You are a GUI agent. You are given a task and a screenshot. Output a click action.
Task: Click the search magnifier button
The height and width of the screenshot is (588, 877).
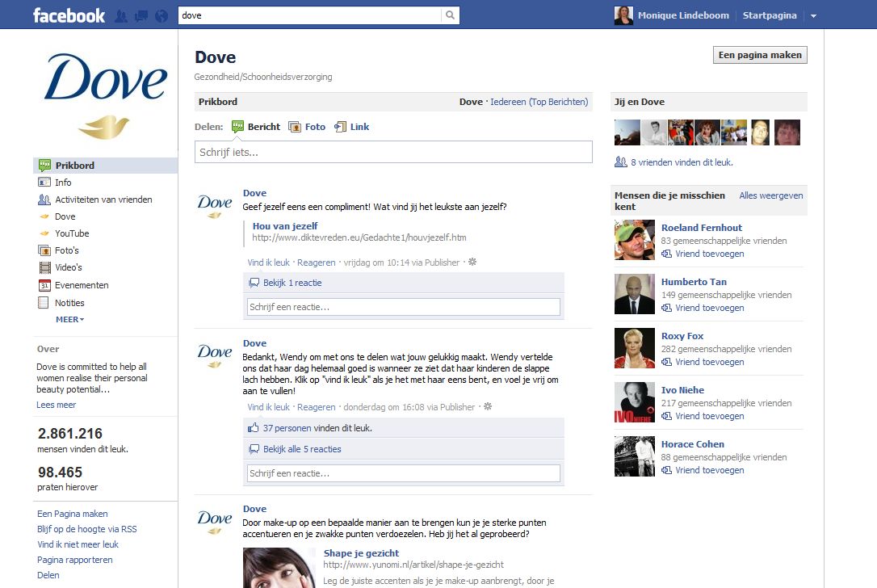(451, 15)
